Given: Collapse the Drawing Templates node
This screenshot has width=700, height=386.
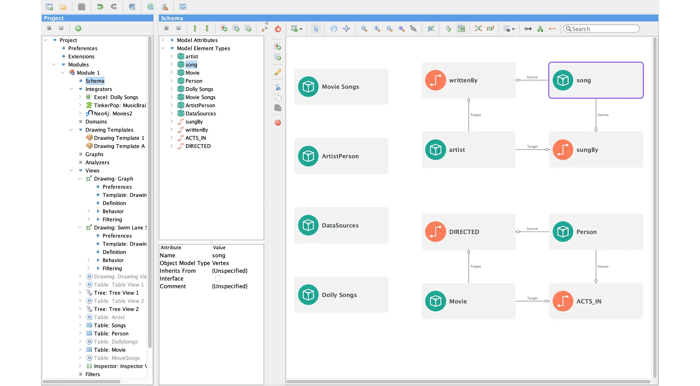Looking at the screenshot, I should (x=71, y=129).
